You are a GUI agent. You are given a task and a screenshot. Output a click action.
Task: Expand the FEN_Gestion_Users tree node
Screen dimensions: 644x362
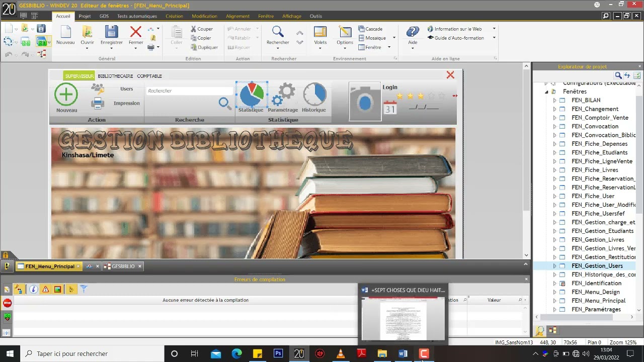(x=554, y=266)
